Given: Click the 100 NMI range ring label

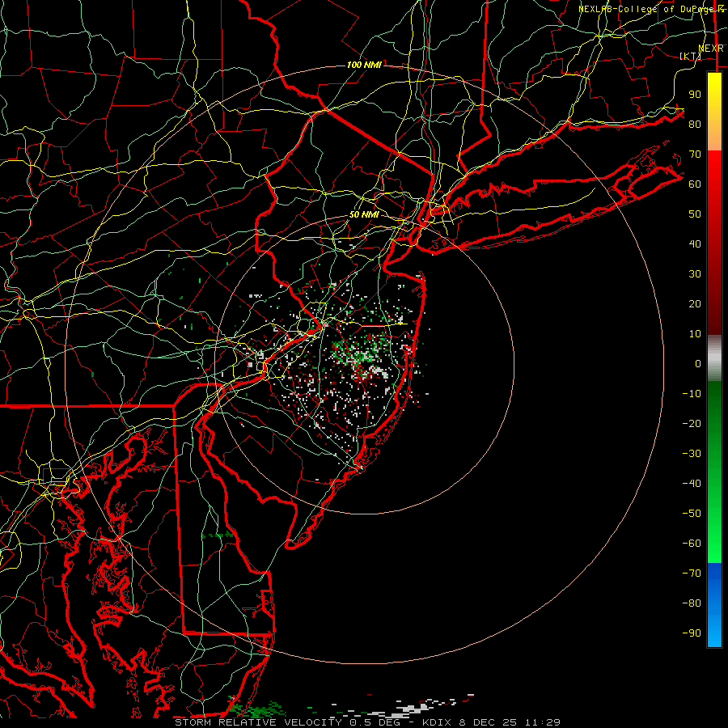Looking at the screenshot, I should coord(364,65).
